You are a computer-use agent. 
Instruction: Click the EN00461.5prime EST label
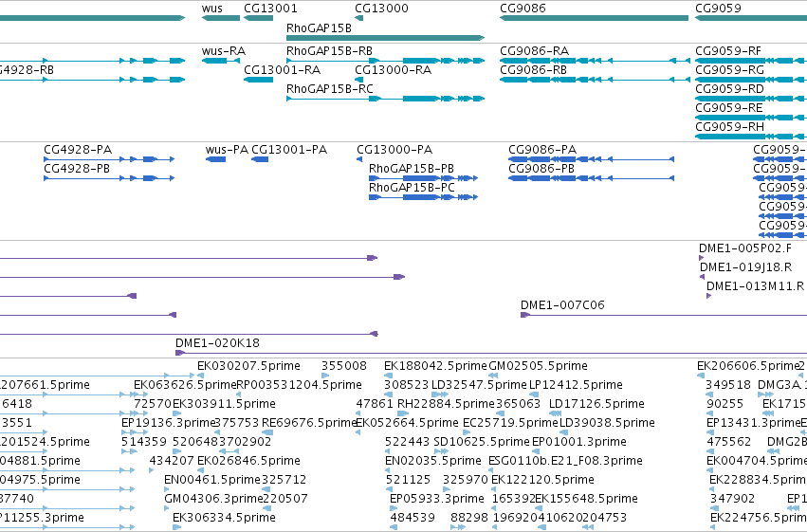click(x=212, y=480)
